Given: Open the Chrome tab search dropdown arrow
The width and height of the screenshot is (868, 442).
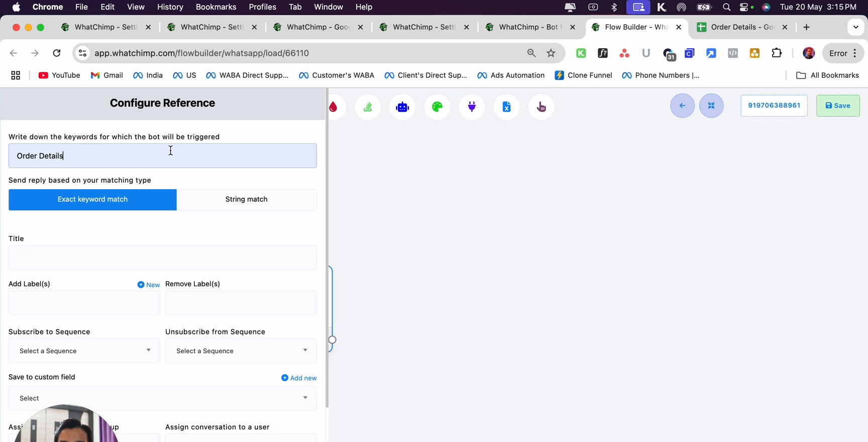Looking at the screenshot, I should click(856, 27).
